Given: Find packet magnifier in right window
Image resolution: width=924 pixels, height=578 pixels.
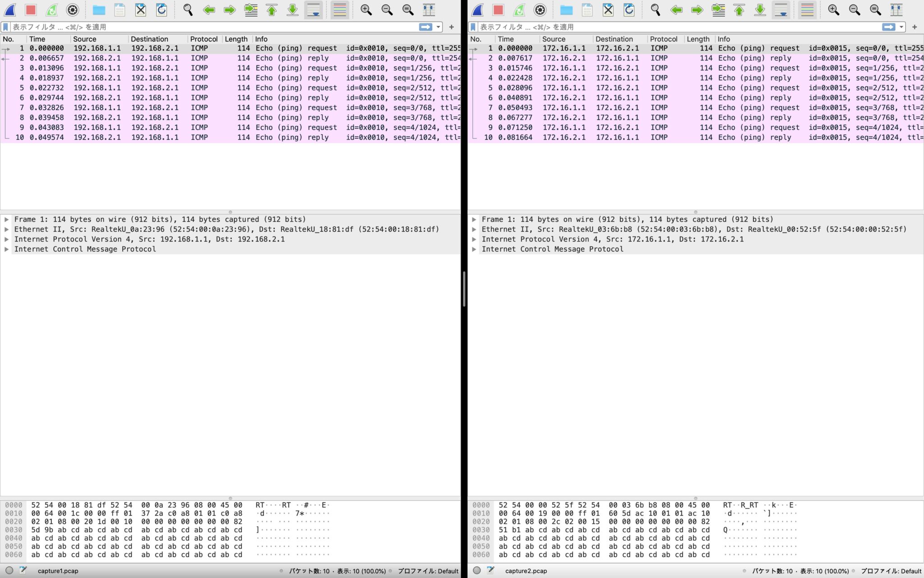Looking at the screenshot, I should tap(656, 9).
